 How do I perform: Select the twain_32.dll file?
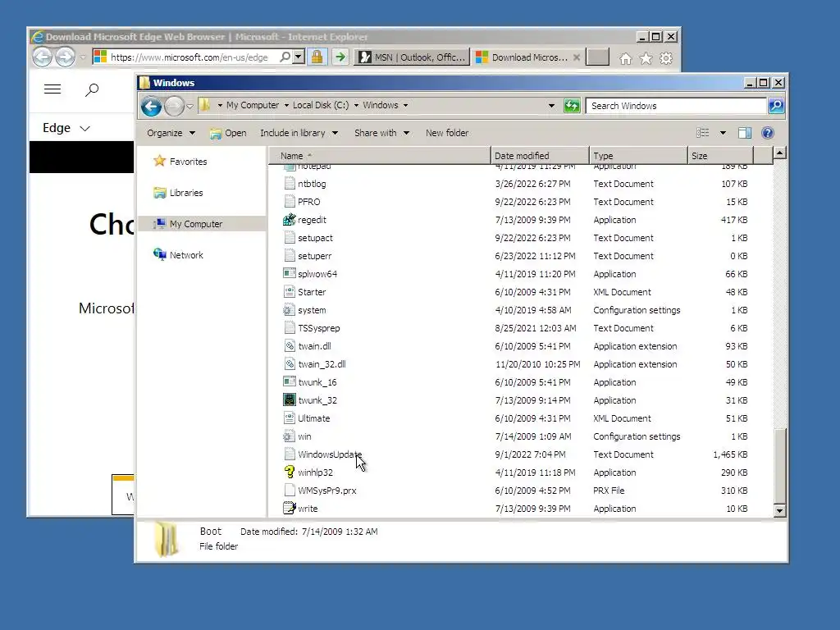(322, 363)
